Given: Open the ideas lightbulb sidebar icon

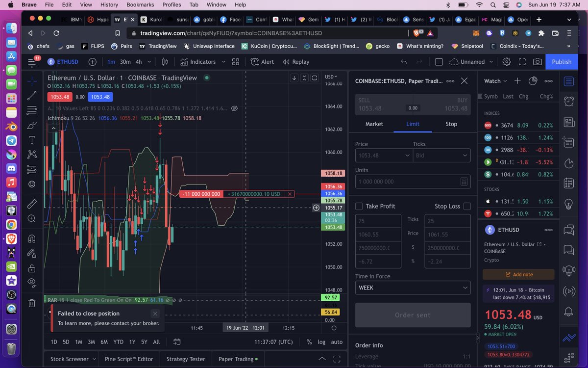Looking at the screenshot, I should pyautogui.click(x=568, y=204).
